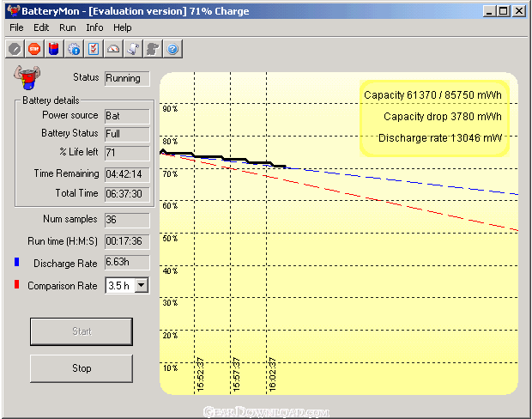The width and height of the screenshot is (532, 419).
Task: Click the Time Remaining label text
Action: (x=66, y=173)
